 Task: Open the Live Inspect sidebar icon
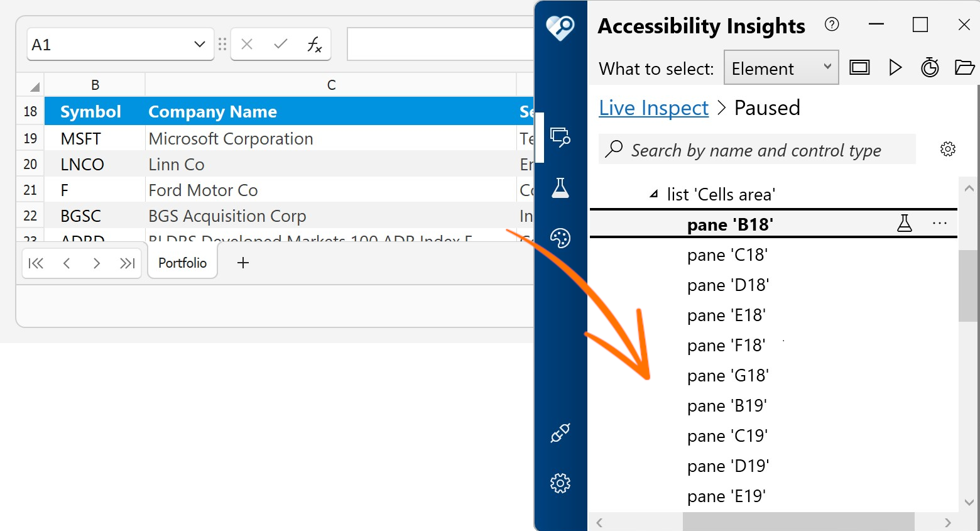point(560,136)
